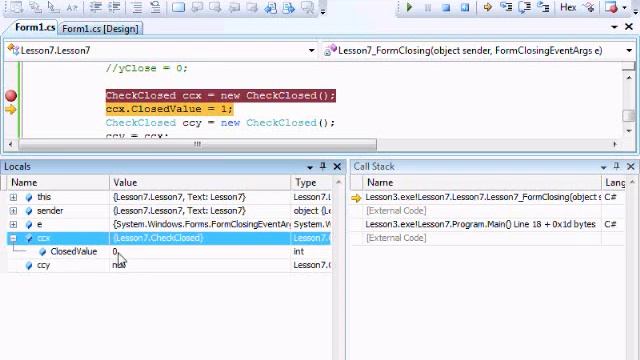
Task: Open the Lesson7.Lesson7 class dropdown
Action: pos(311,51)
